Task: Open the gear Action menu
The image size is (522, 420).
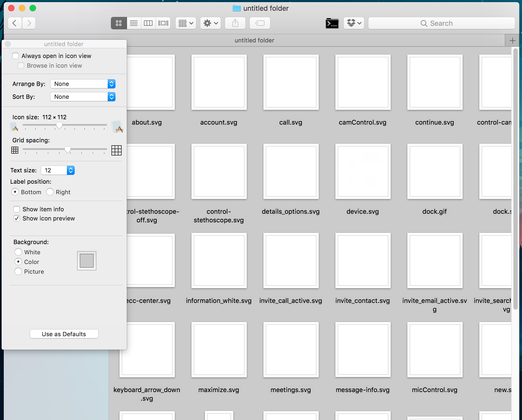Action: coord(210,23)
